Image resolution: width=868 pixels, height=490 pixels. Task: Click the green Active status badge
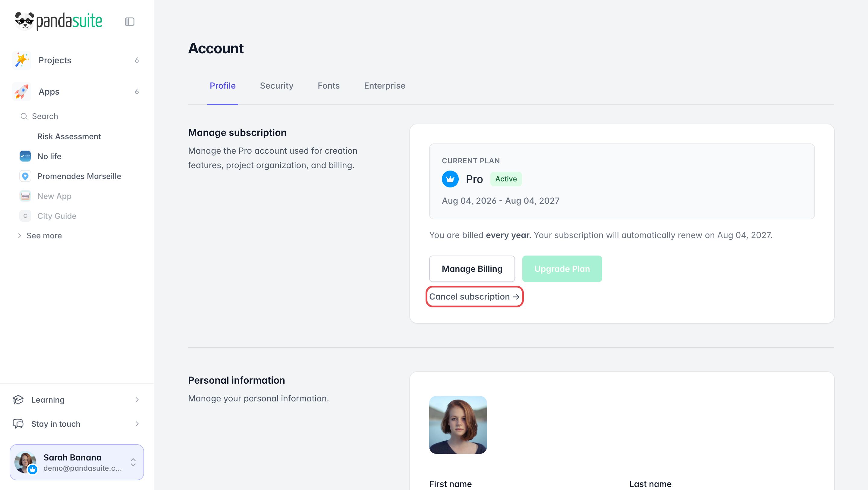pyautogui.click(x=506, y=179)
